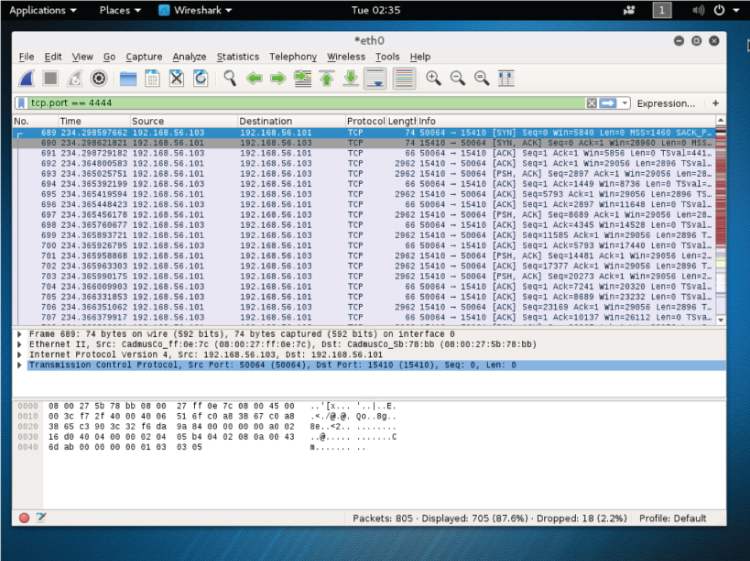Go back to previous packet arrow
Viewport: 750px width, 561px height.
254,78
